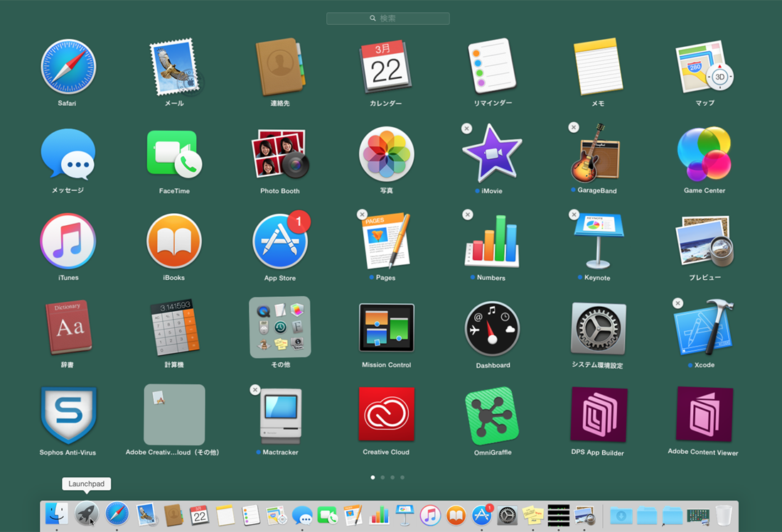Jump to fourth Launchpad page dot
Image resolution: width=782 pixels, height=532 pixels.
(x=402, y=477)
